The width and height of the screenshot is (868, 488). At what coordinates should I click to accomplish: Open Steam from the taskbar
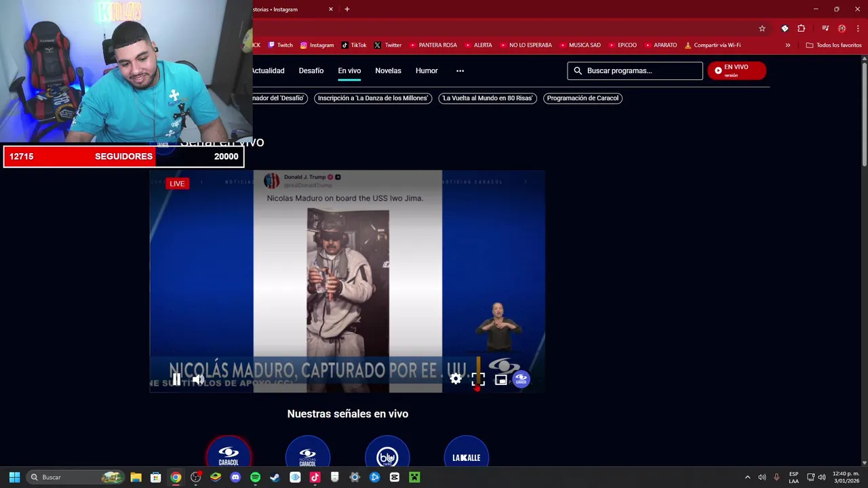tap(275, 477)
